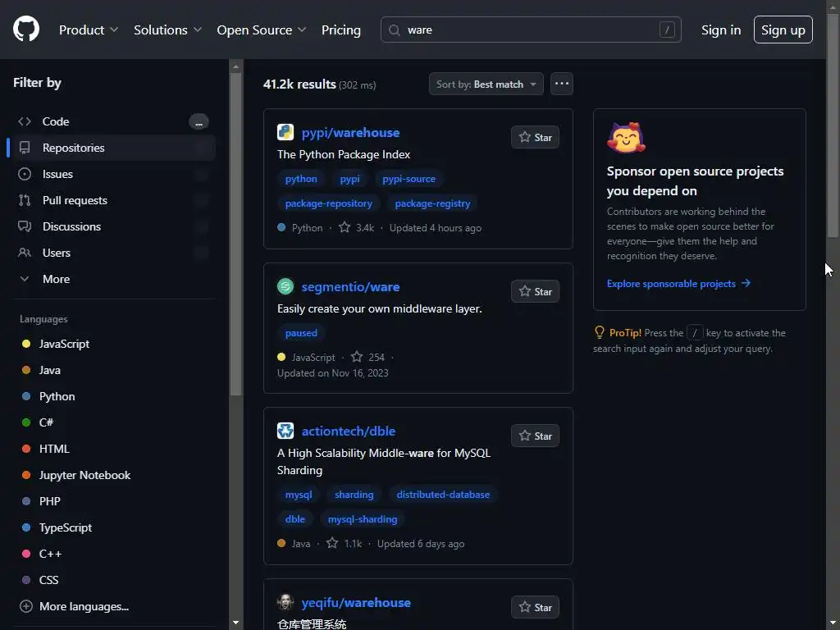Viewport: 840px width, 630px height.
Task: Filter results by Code
Action: [112, 121]
